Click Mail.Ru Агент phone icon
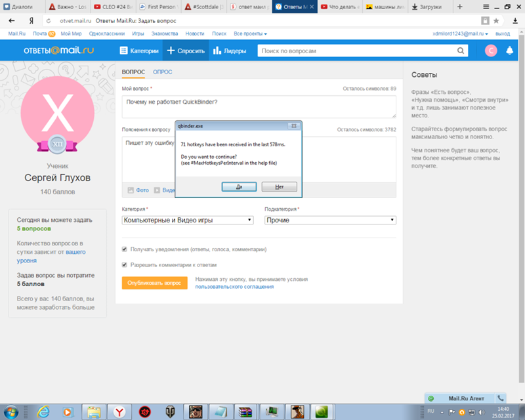Viewport: 525px width, 420px height. point(500,398)
